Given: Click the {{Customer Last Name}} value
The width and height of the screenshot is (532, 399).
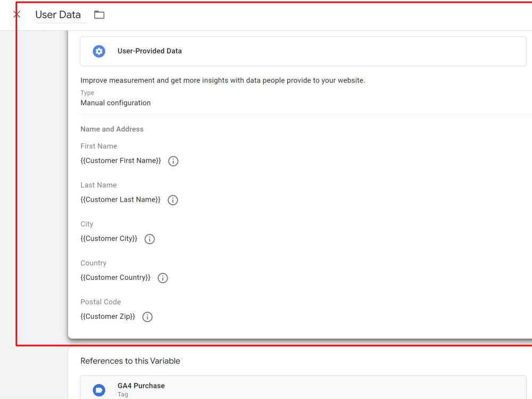Looking at the screenshot, I should click(120, 199).
